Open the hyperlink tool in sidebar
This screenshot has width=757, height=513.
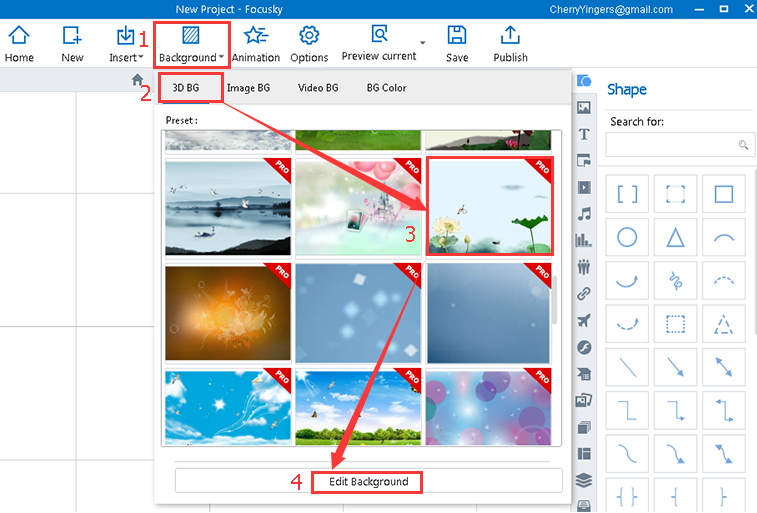click(x=584, y=293)
